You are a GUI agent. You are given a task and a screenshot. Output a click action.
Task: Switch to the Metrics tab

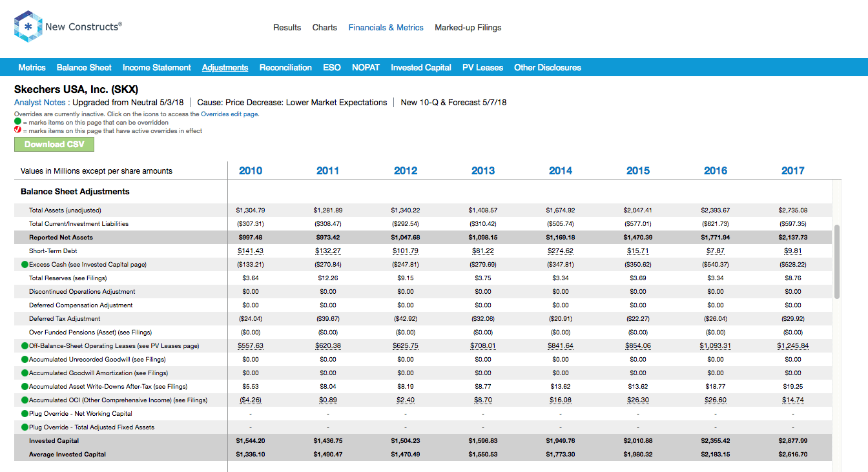(32, 67)
